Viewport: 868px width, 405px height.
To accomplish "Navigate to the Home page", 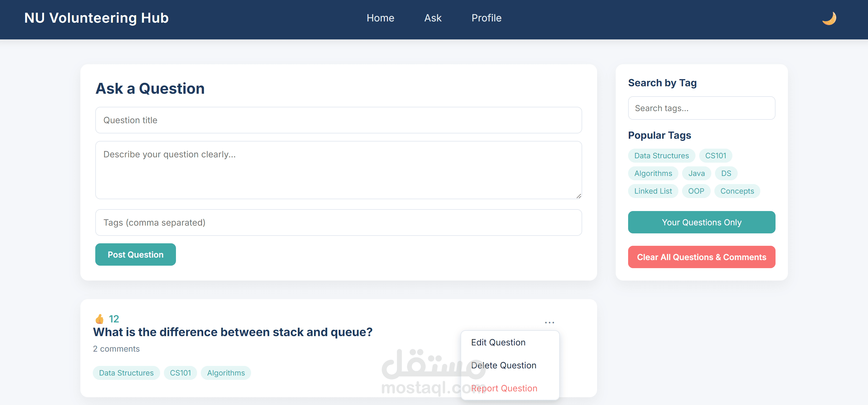I will pyautogui.click(x=380, y=18).
